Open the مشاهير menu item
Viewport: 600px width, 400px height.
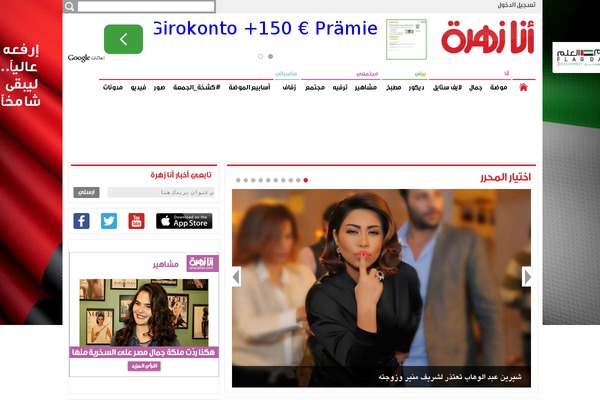point(365,88)
